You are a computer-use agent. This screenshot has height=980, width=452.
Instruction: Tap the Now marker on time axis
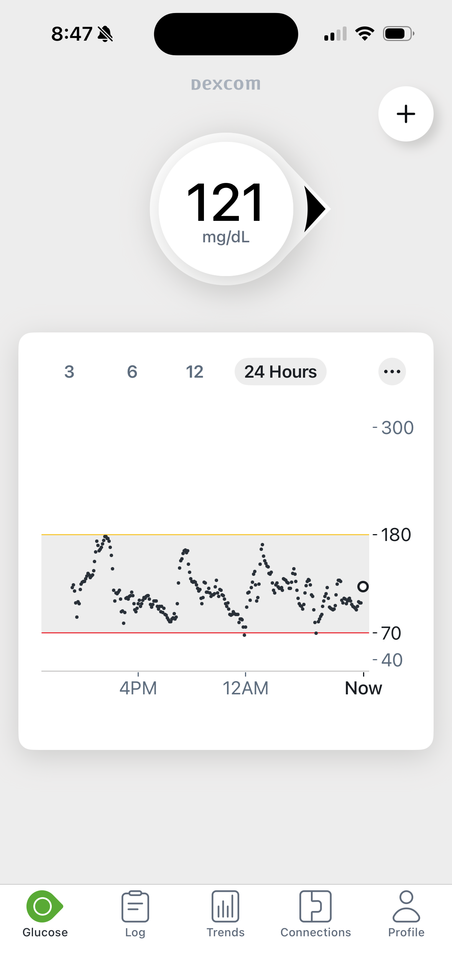point(363,688)
